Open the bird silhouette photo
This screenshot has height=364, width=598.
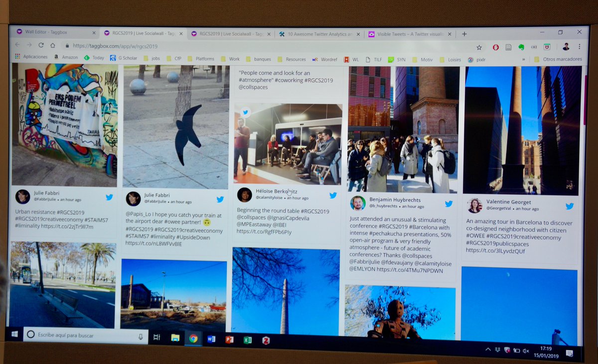point(176,126)
